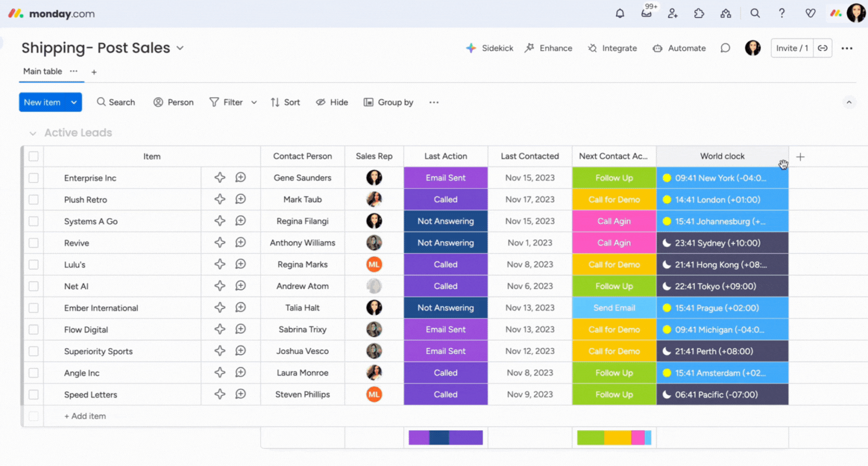Click the heart icon in top bar
The image size is (868, 466).
[810, 14]
